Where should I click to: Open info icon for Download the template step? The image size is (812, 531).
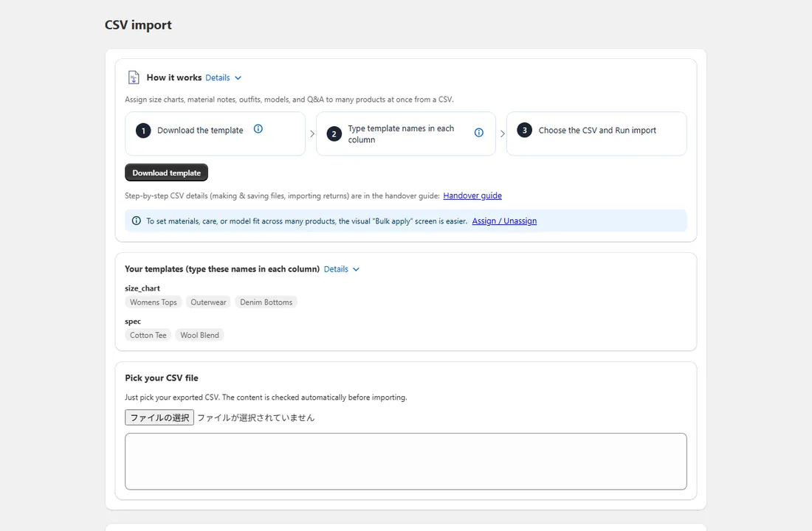tap(258, 129)
